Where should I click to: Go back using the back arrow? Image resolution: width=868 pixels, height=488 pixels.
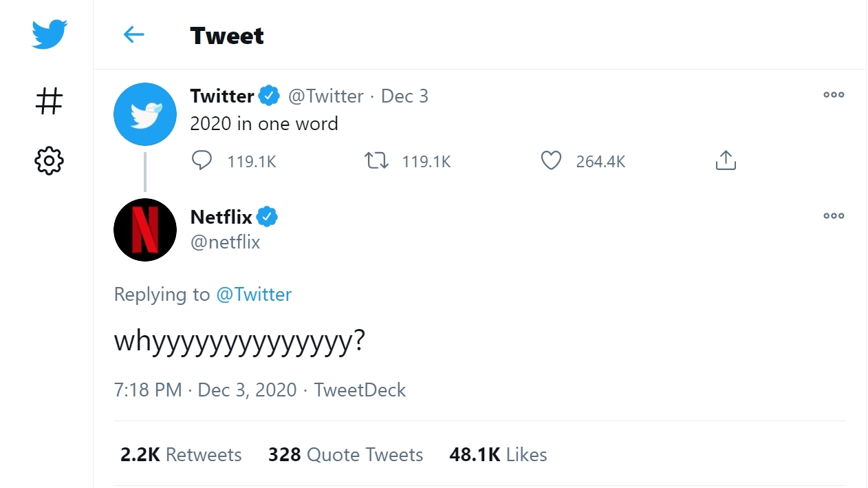pyautogui.click(x=133, y=35)
